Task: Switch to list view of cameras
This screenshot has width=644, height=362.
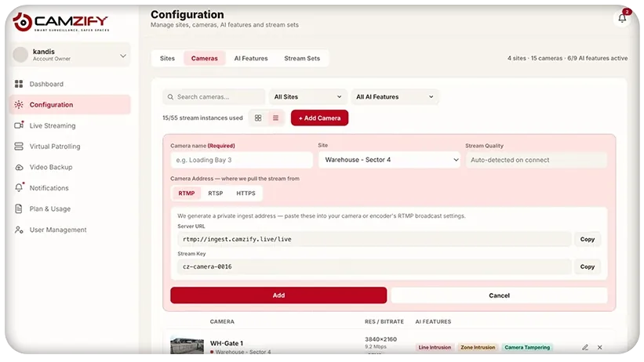Action: tap(275, 118)
